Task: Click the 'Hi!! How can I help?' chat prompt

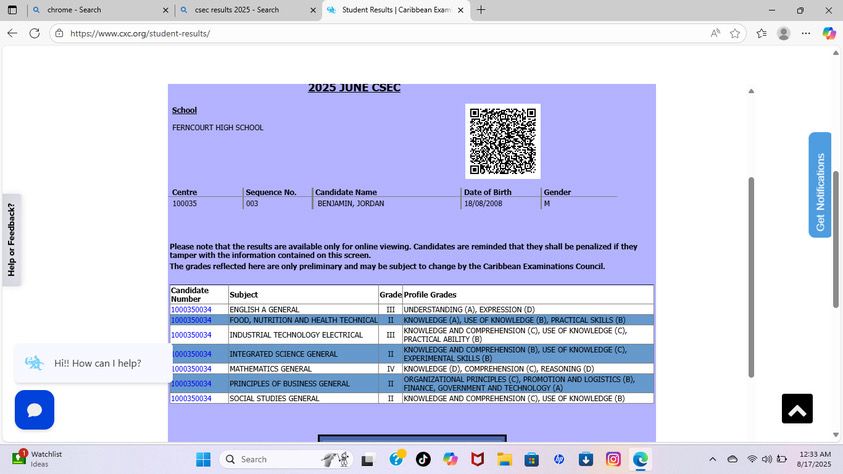Action: [94, 363]
